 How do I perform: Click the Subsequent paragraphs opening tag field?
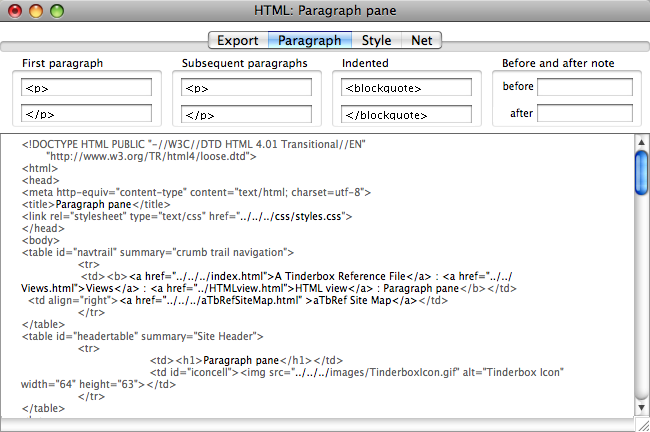[246, 87]
